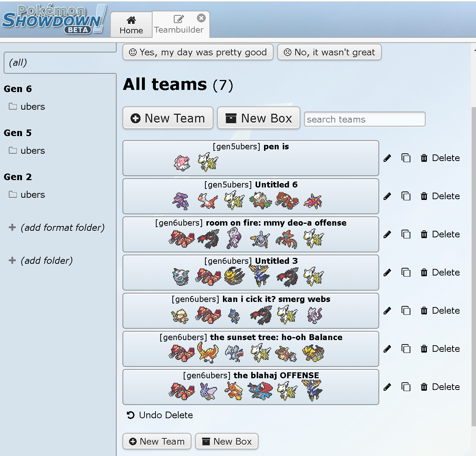Duplicate 'the blahaj OFFENSE' team
476x456 pixels.
(x=406, y=387)
